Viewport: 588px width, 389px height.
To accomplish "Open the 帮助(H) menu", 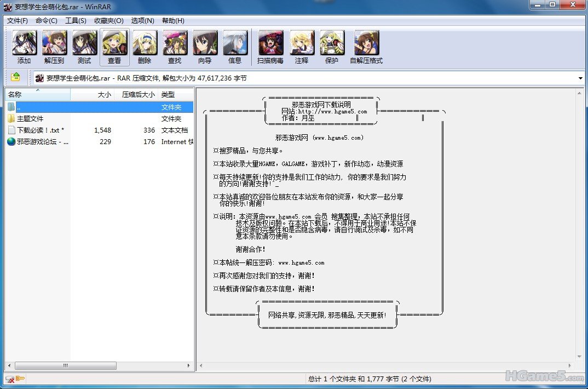I will 173,21.
